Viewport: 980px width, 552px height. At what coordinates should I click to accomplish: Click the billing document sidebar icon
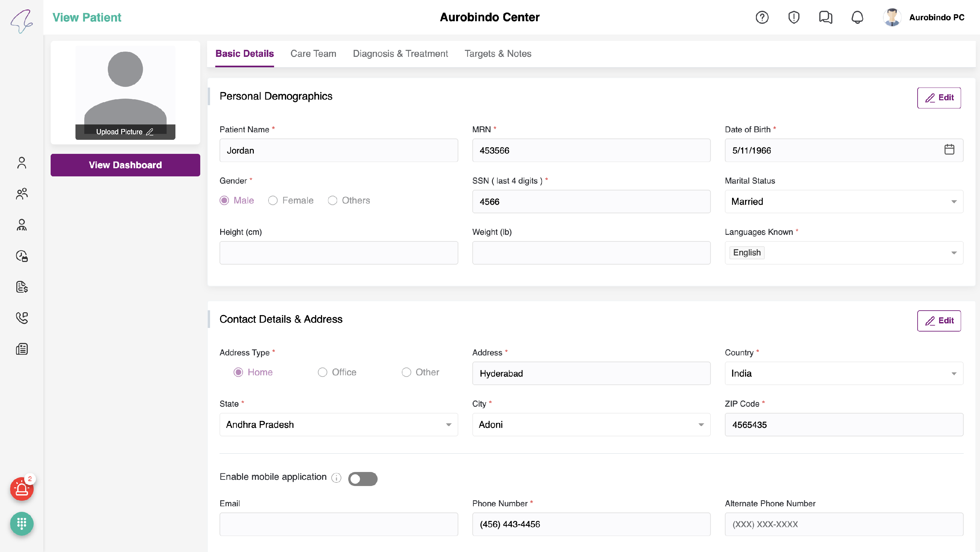[x=22, y=287]
